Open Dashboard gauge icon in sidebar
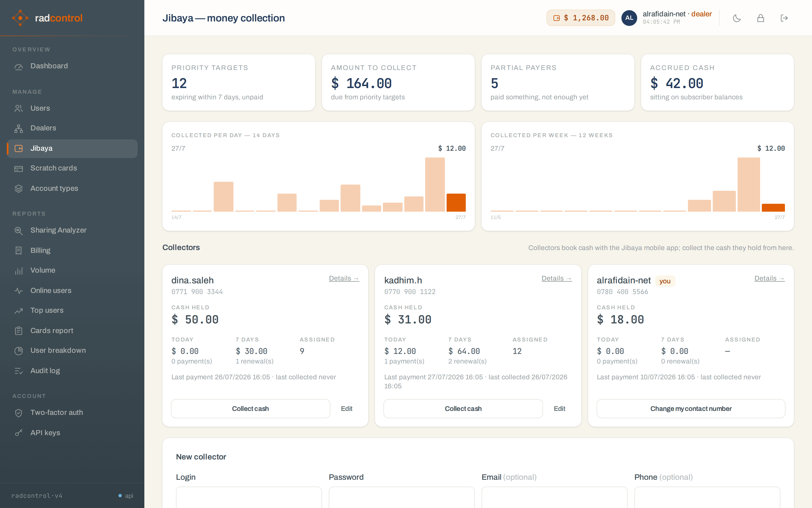 tap(19, 66)
